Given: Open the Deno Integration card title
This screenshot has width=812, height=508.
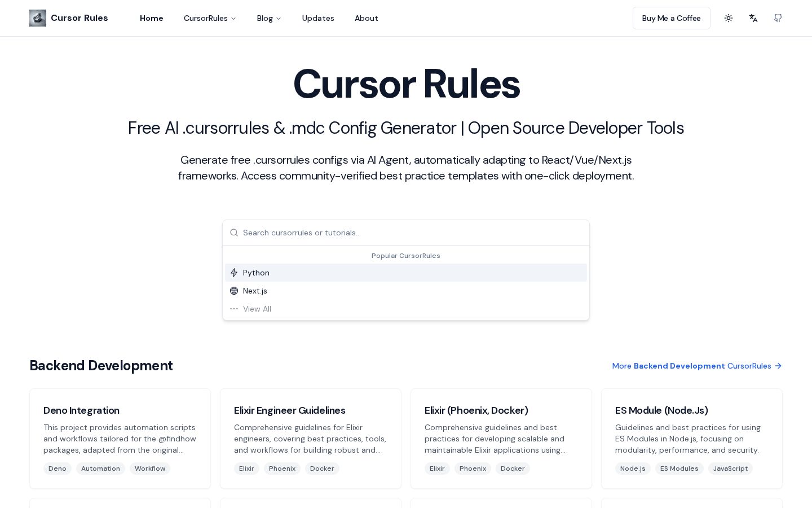Looking at the screenshot, I should (81, 410).
